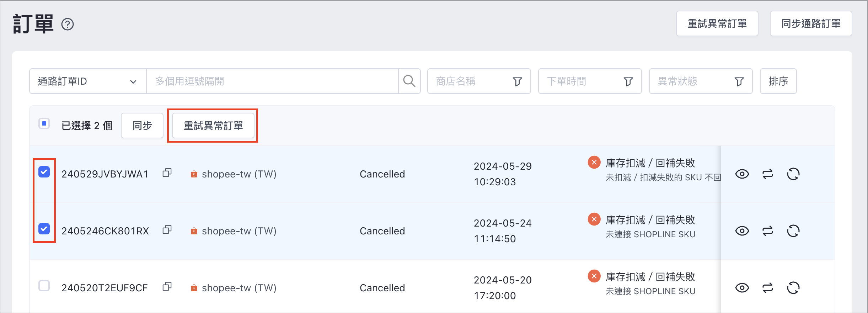Click Shopee icon in row 240520T2EUF9CF

coord(194,288)
